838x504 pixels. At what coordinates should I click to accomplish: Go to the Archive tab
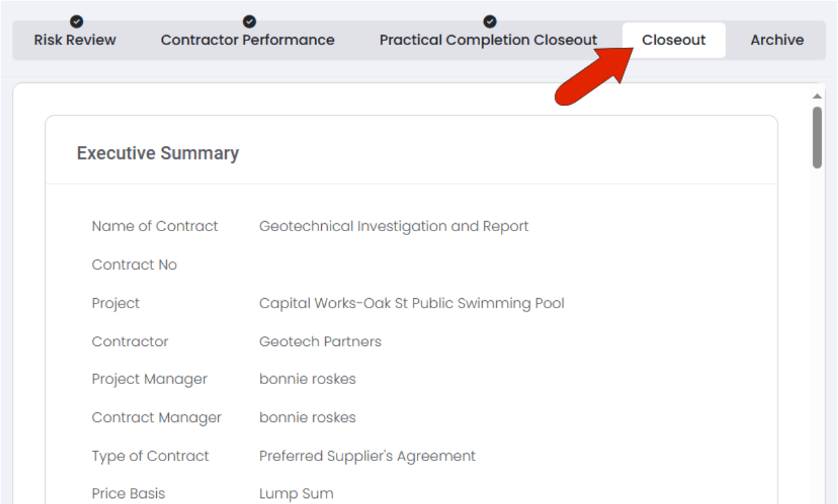pyautogui.click(x=777, y=40)
